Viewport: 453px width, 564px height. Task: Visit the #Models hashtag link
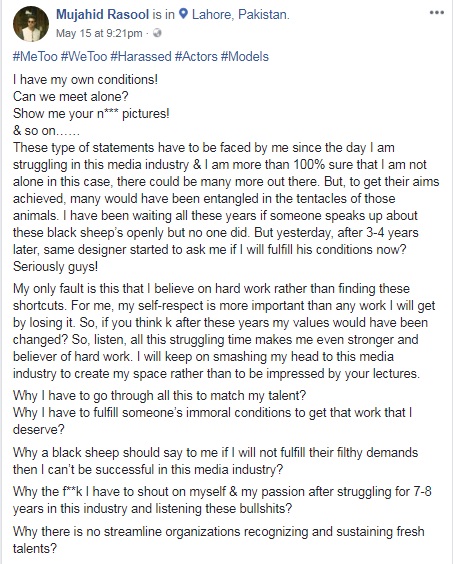245,57
